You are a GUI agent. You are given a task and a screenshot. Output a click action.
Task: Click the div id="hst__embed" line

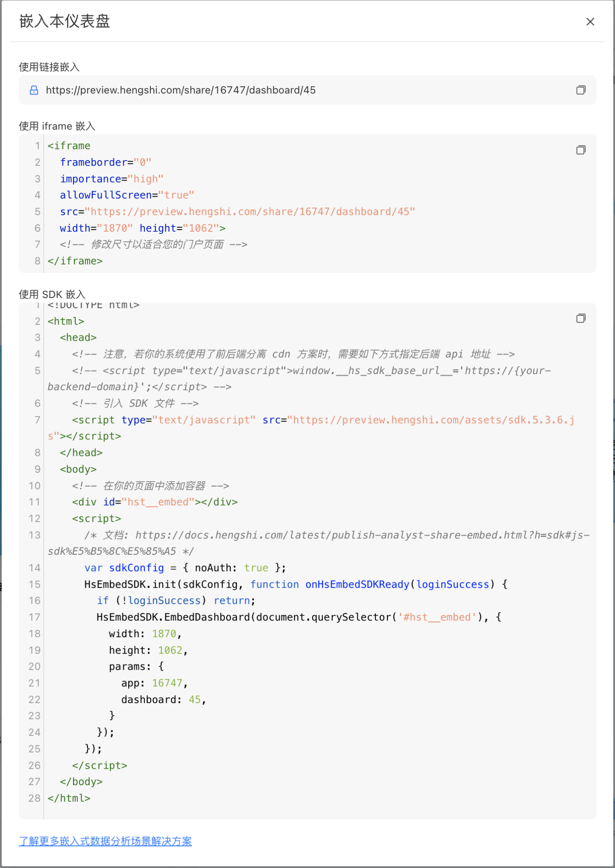(155, 502)
